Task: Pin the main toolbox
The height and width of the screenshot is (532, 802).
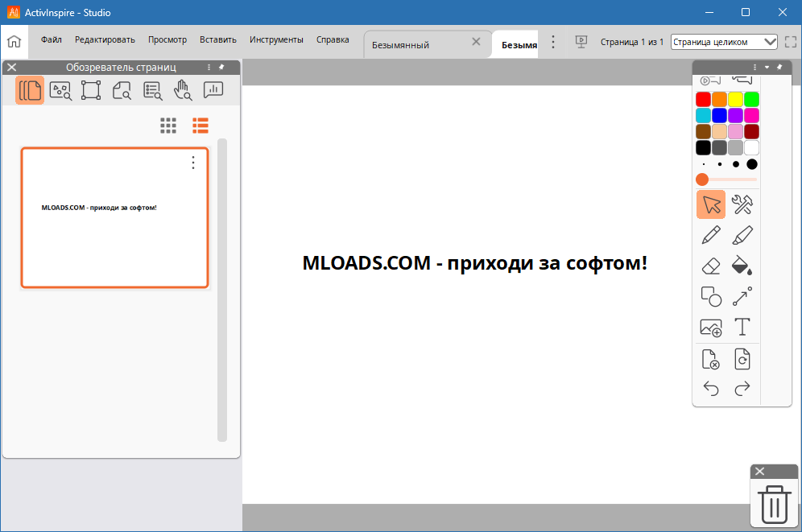Action: coord(779,67)
